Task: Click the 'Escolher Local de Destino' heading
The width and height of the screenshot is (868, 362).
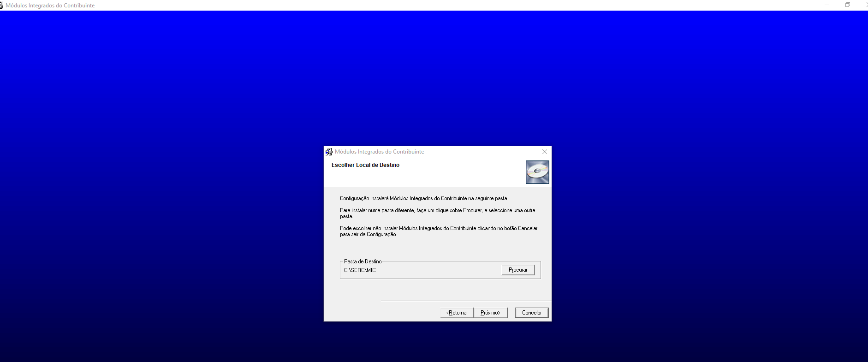Action: pyautogui.click(x=365, y=165)
